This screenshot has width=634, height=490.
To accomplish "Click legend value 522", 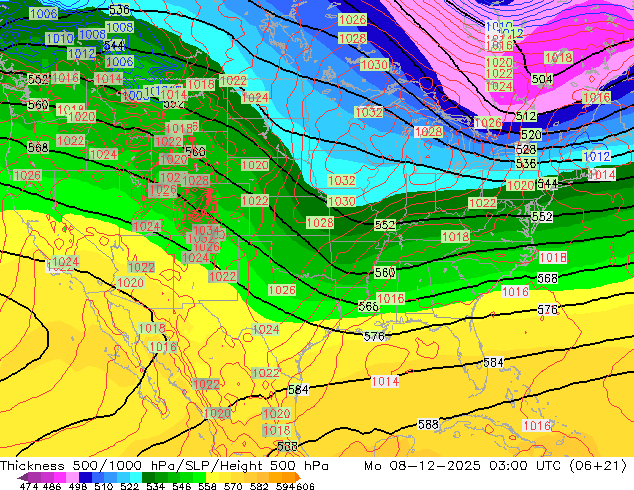I will (129, 486).
